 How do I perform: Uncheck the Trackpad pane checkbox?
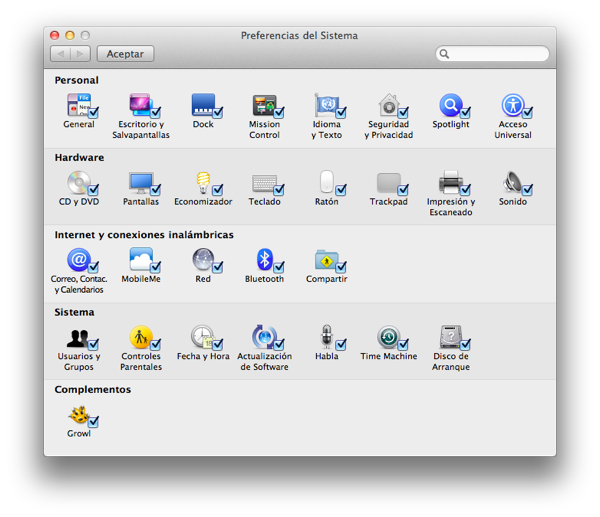pyautogui.click(x=403, y=190)
